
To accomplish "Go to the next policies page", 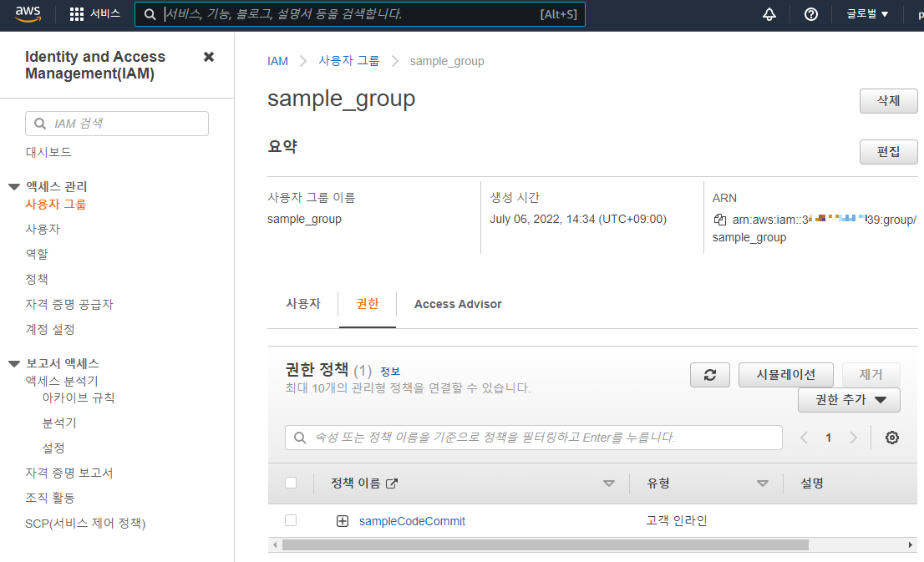I will coord(853,438).
